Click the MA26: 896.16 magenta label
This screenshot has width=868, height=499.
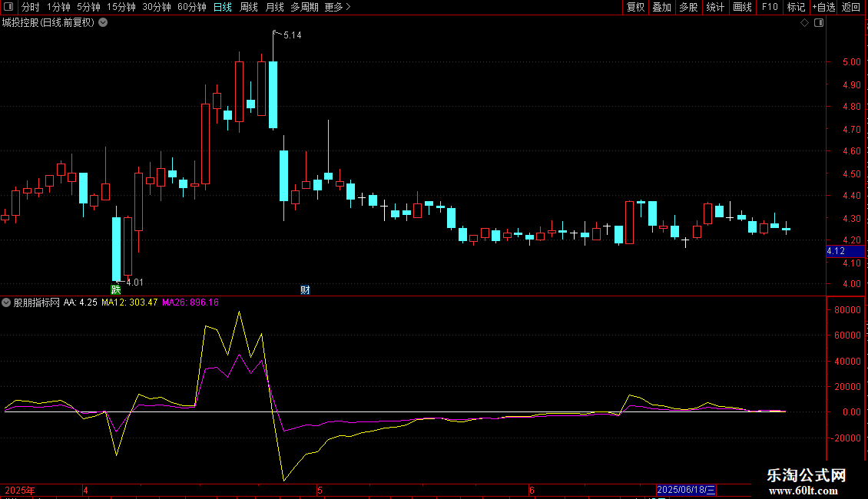point(190,302)
